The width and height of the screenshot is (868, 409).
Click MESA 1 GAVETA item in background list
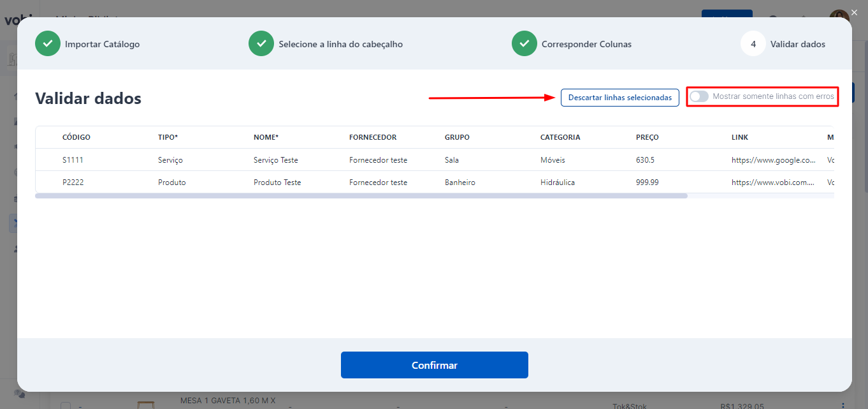click(x=228, y=401)
